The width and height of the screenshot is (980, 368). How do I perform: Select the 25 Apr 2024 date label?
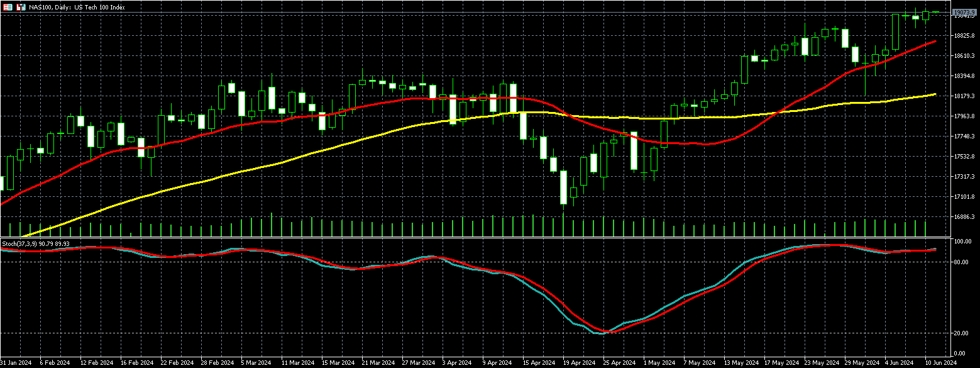coord(616,363)
